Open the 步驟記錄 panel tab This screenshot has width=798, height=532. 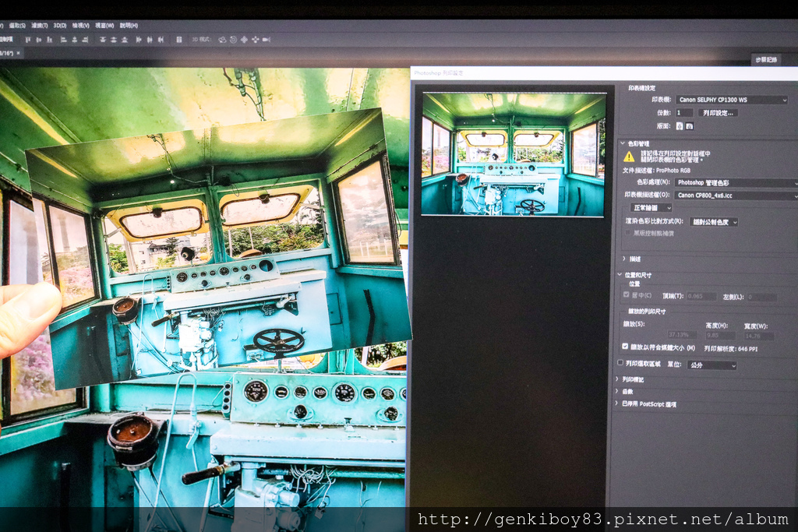[x=765, y=60]
